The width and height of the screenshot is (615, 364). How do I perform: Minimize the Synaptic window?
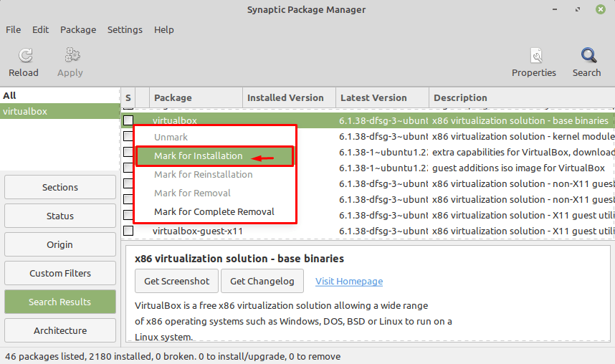pos(555,9)
